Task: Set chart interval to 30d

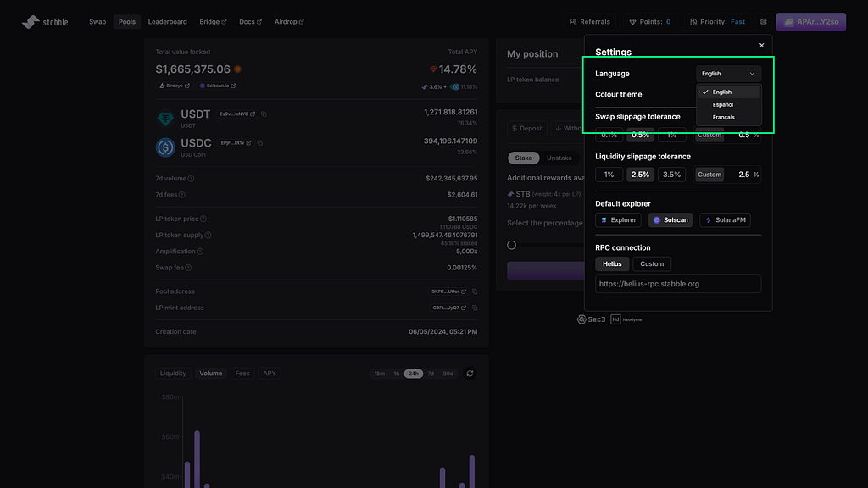Action: coord(448,374)
